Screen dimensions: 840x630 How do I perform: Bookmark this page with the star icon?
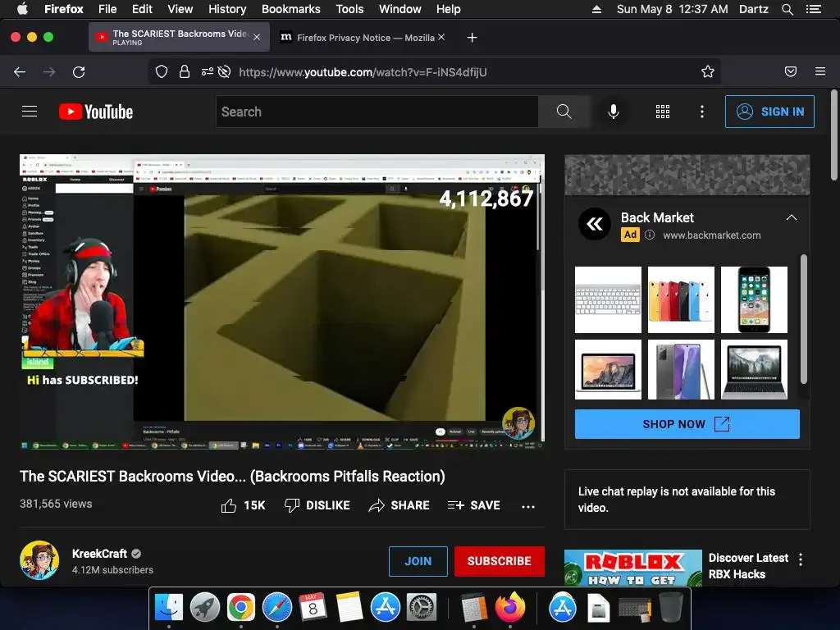(x=708, y=72)
